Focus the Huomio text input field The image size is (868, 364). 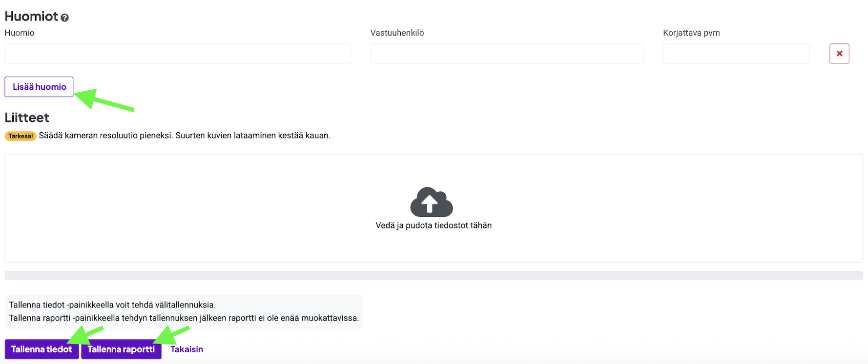point(178,54)
